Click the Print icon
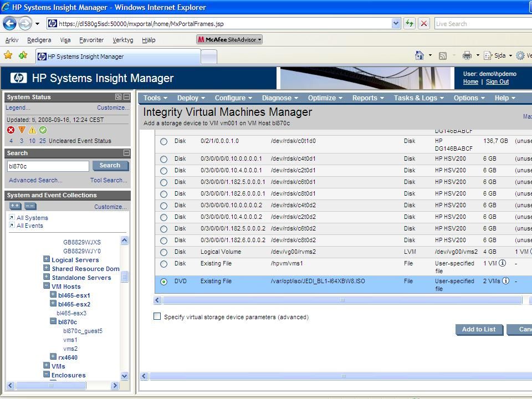This screenshot has width=532, height=399. pos(467,55)
